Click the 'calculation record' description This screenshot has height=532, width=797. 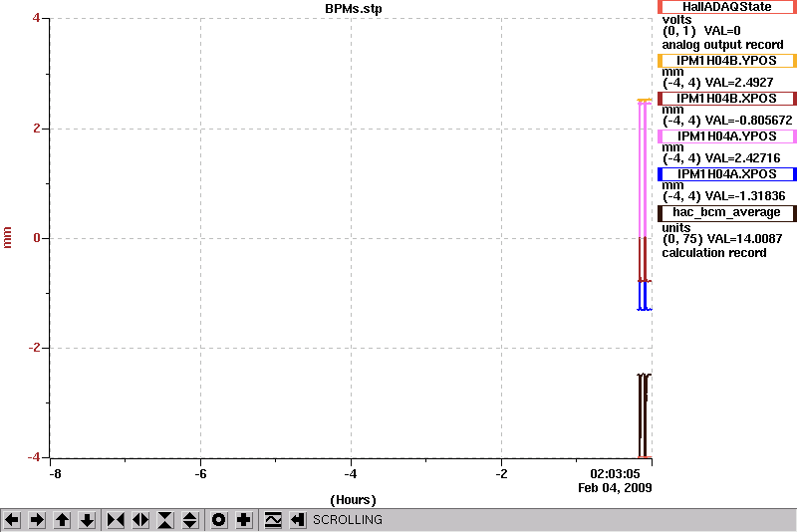click(713, 253)
